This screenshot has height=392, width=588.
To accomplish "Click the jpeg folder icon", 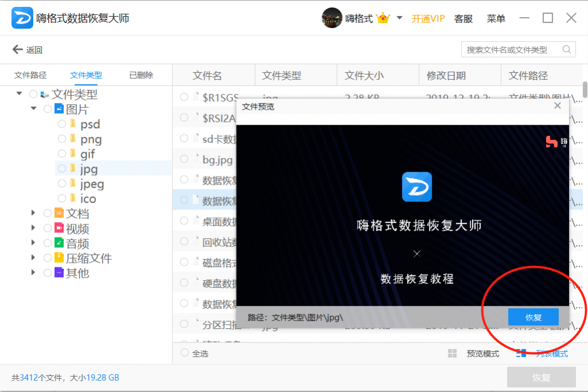I will click(73, 183).
